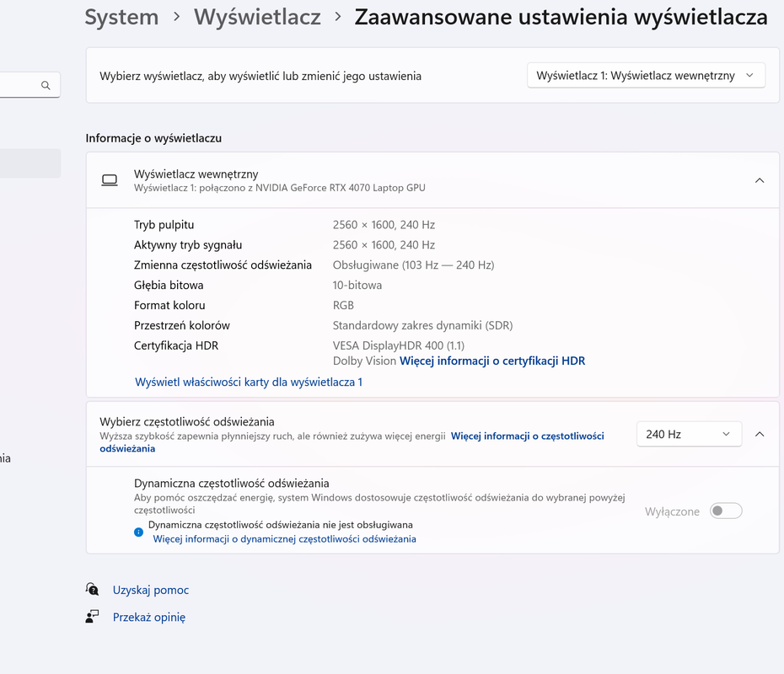Click the Format koloru label

point(169,305)
